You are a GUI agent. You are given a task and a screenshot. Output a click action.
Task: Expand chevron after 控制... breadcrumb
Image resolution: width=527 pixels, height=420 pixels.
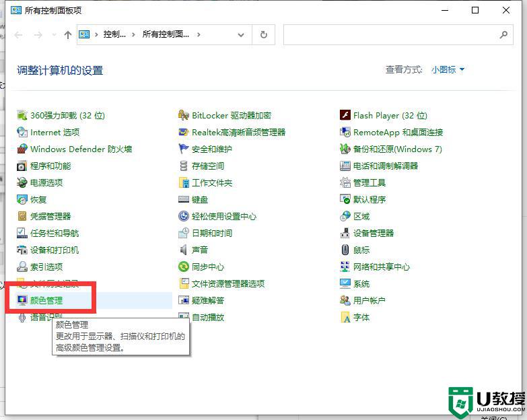133,34
